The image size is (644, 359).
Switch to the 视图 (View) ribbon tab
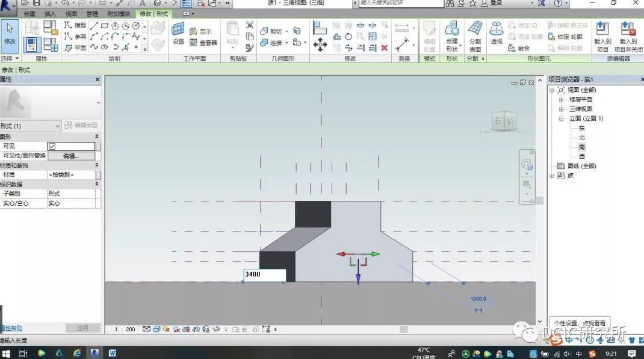click(x=71, y=14)
